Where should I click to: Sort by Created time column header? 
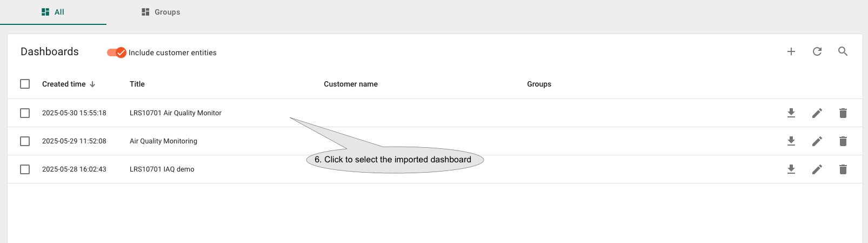click(x=64, y=84)
